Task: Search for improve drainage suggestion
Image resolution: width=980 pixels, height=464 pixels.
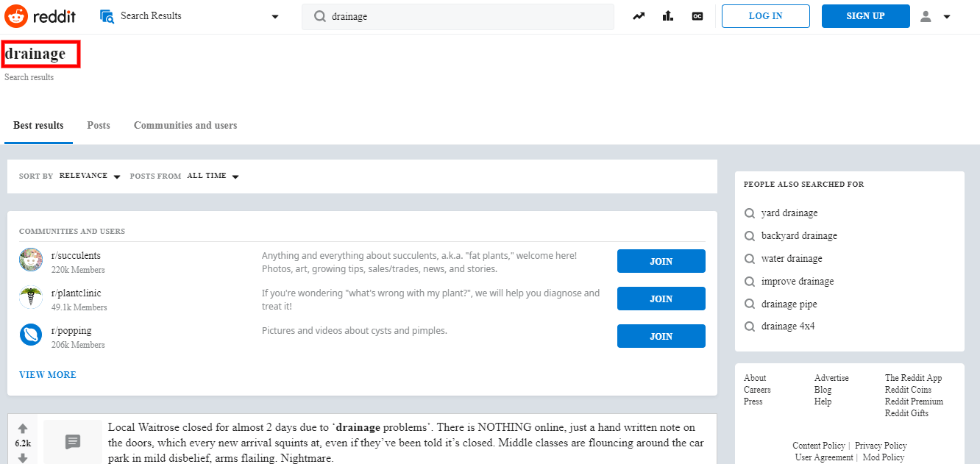Action: point(798,282)
